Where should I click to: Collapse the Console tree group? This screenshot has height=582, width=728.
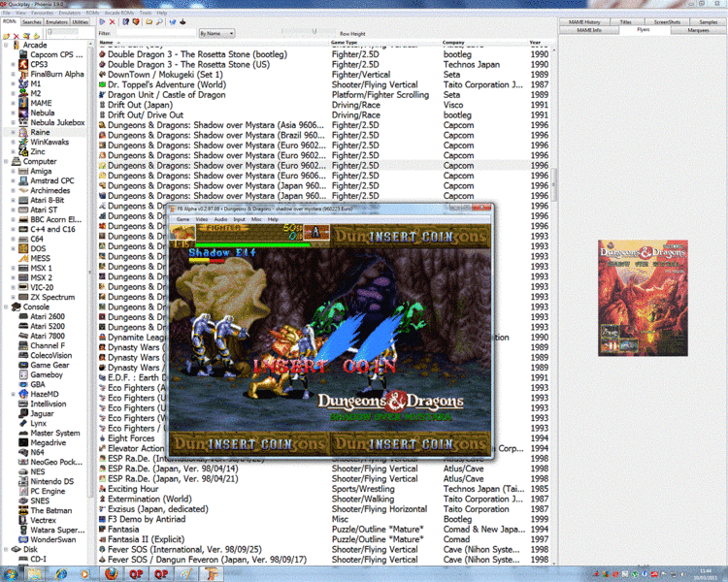(x=6, y=307)
